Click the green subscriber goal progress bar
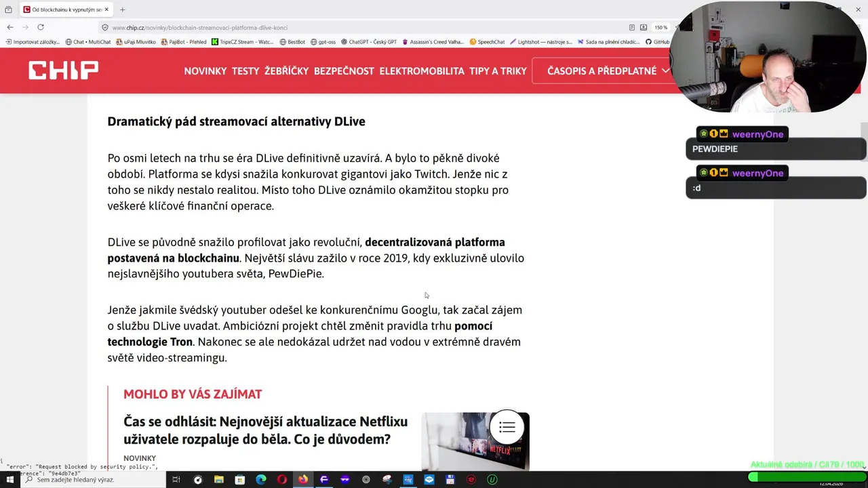This screenshot has height=488, width=868. pyautogui.click(x=806, y=477)
